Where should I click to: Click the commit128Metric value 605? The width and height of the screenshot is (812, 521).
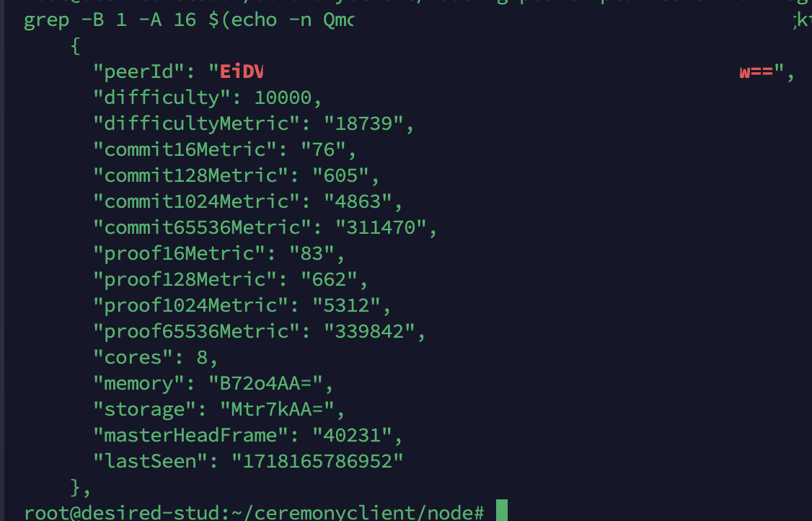pyautogui.click(x=341, y=175)
